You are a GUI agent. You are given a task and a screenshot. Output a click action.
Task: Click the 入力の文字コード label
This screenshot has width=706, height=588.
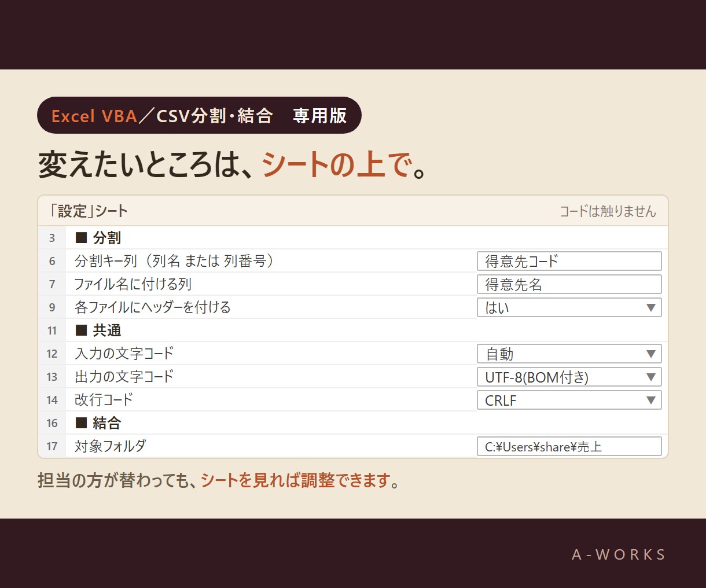click(124, 354)
